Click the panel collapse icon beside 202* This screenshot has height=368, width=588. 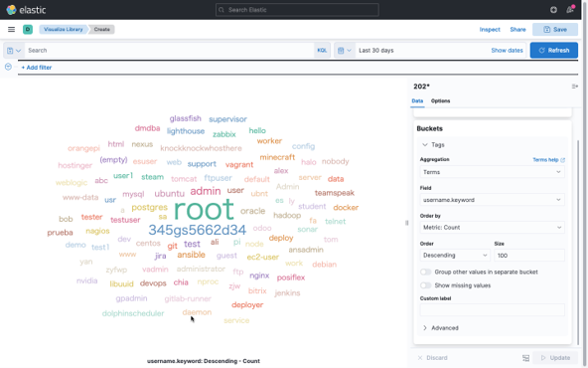pyautogui.click(x=574, y=87)
